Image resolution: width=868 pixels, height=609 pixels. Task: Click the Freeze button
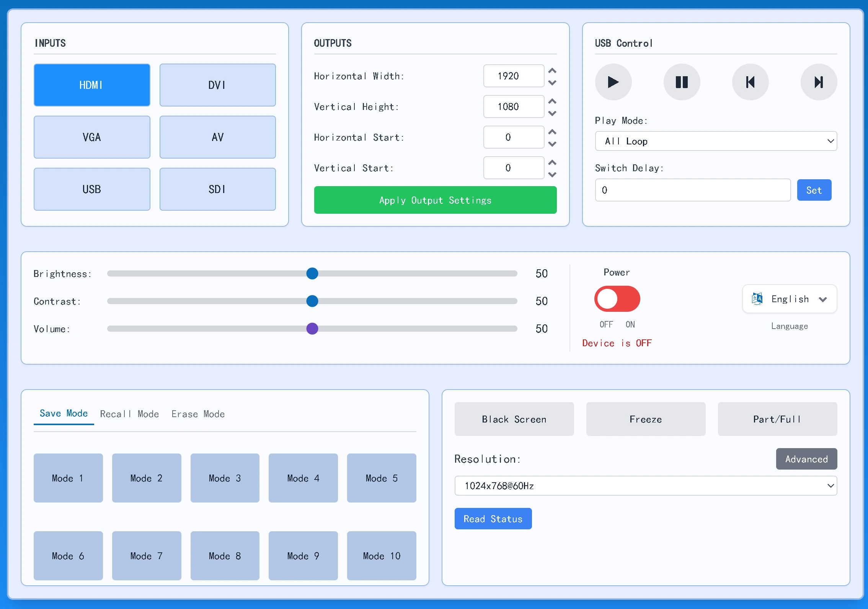[646, 419]
